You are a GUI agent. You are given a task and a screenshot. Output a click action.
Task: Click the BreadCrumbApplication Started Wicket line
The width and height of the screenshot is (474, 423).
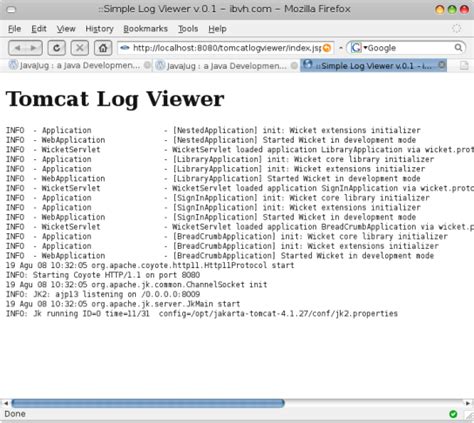pyautogui.click(x=220, y=256)
